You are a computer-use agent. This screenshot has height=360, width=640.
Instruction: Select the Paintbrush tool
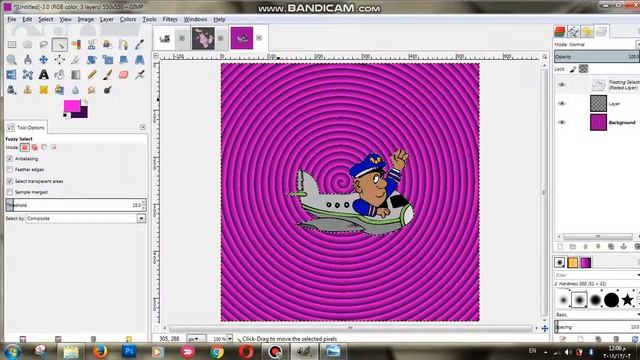pyautogui.click(x=107, y=75)
